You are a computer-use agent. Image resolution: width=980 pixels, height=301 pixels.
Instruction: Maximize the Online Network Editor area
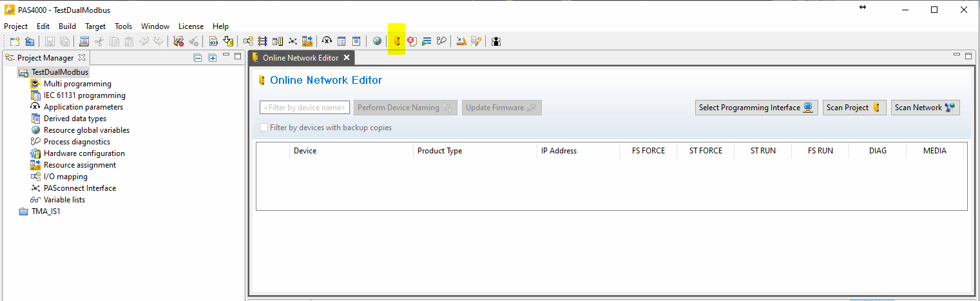coord(968,57)
